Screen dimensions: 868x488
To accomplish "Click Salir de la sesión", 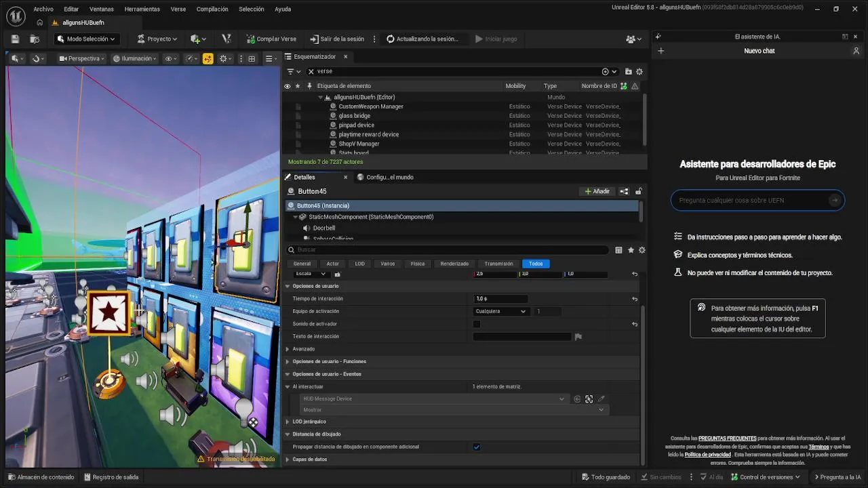I will 337,39.
